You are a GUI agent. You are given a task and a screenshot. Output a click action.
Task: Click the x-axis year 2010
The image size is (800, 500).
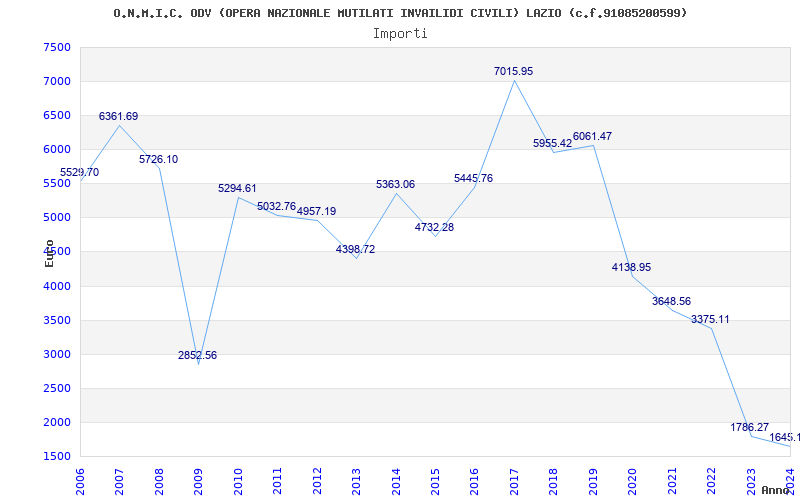pos(238,481)
